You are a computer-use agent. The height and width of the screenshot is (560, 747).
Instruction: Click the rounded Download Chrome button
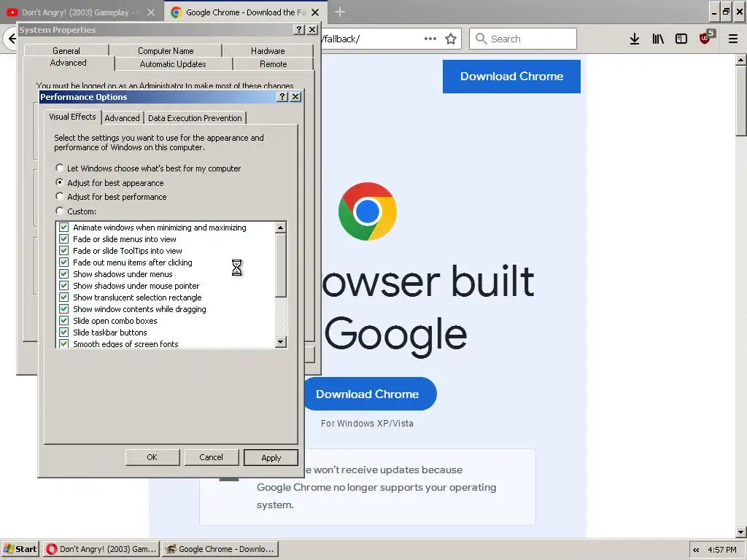(x=370, y=394)
